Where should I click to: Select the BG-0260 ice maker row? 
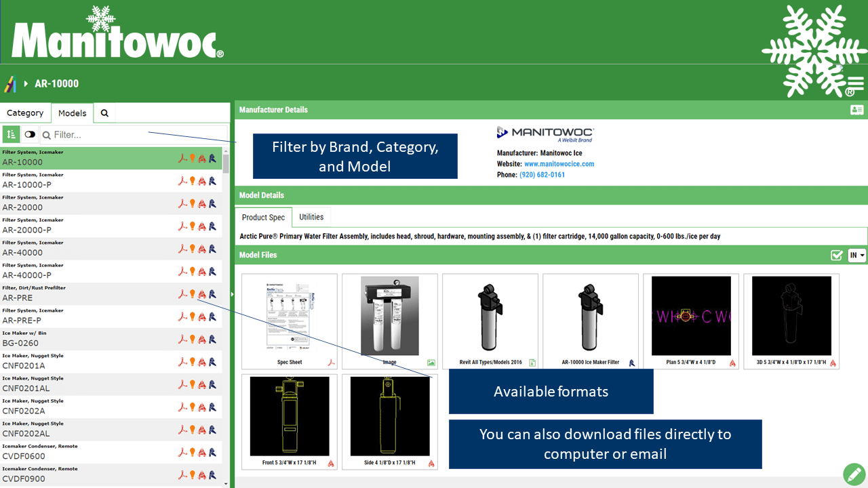pos(111,339)
